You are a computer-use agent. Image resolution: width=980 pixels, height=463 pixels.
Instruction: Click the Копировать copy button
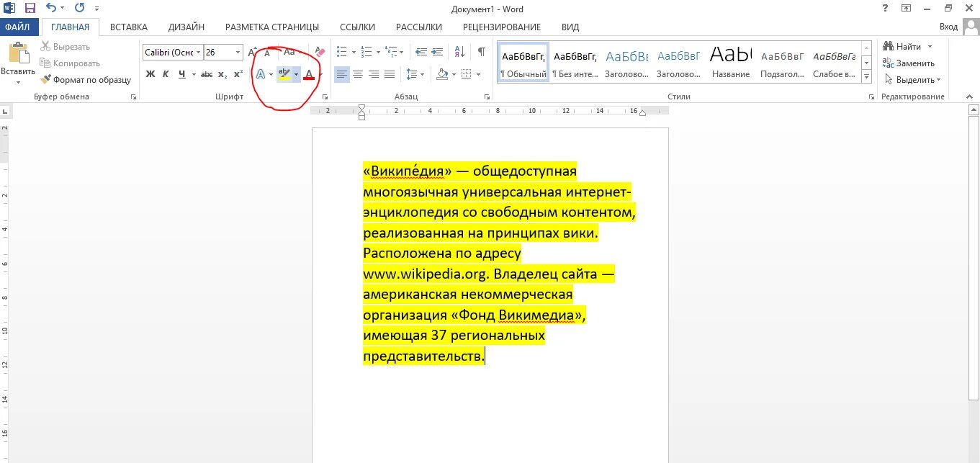tap(71, 63)
